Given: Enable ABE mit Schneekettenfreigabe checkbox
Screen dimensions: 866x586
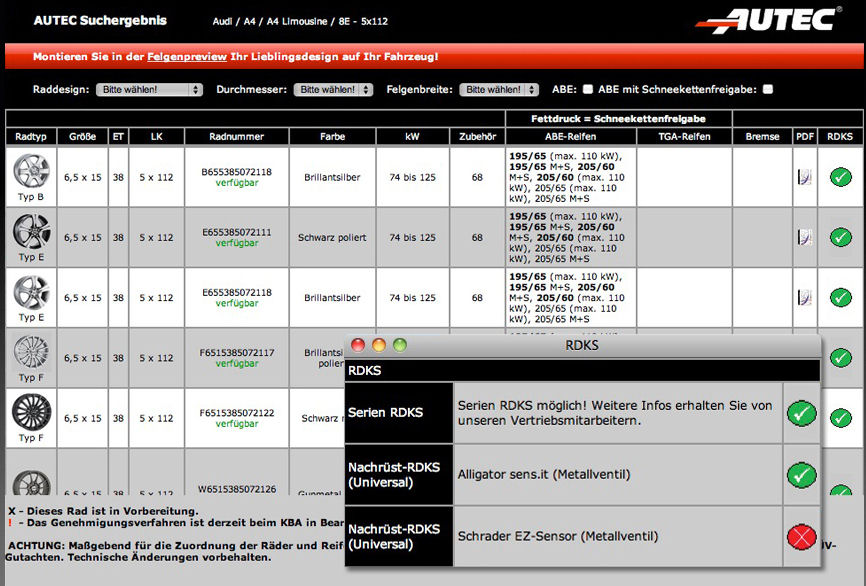Looking at the screenshot, I should coord(768,89).
